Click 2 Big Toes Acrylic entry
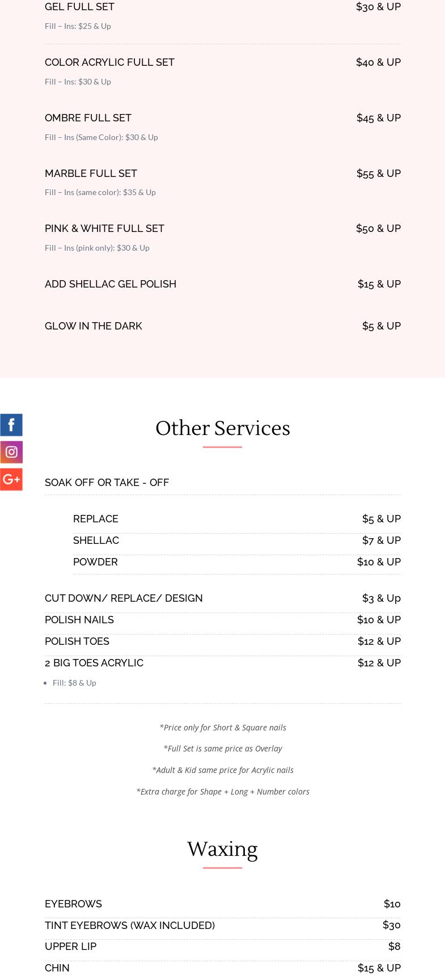The width and height of the screenshot is (445, 980). pyautogui.click(x=94, y=662)
